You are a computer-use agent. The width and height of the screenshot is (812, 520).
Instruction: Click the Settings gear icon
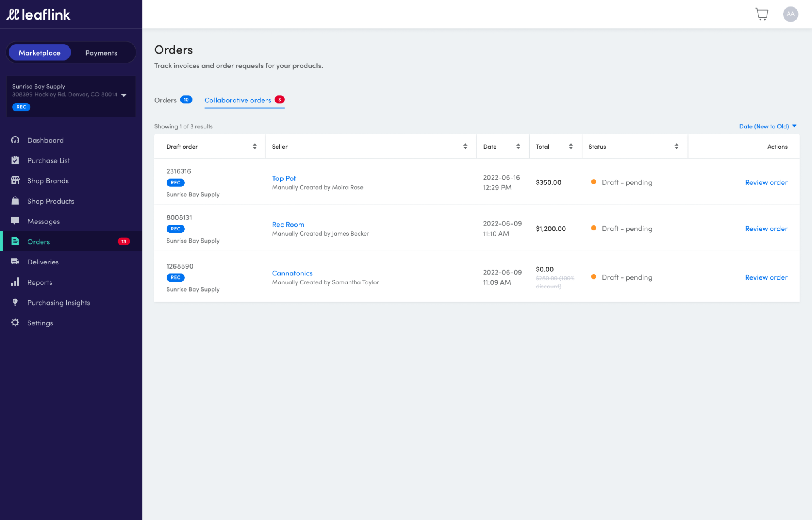(x=15, y=323)
